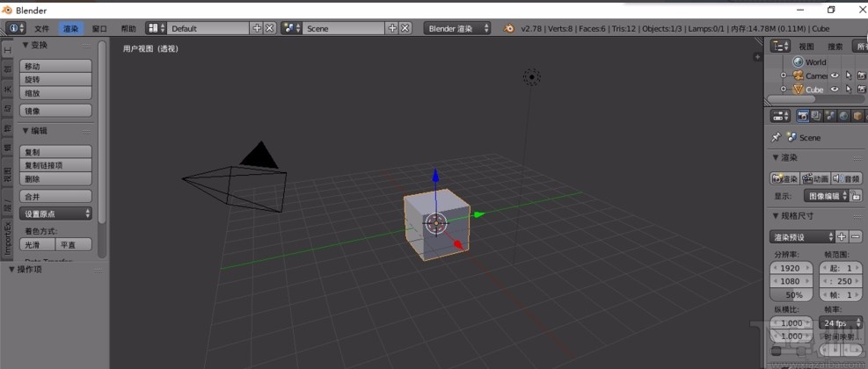
Task: Open the screen layout selector icon
Action: pos(157,28)
